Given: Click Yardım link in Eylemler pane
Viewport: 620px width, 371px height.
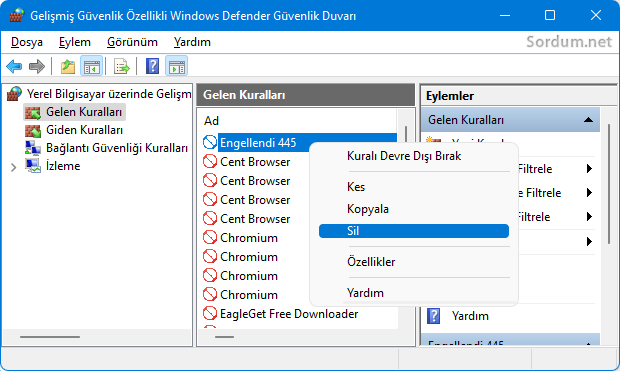Looking at the screenshot, I should [x=471, y=316].
